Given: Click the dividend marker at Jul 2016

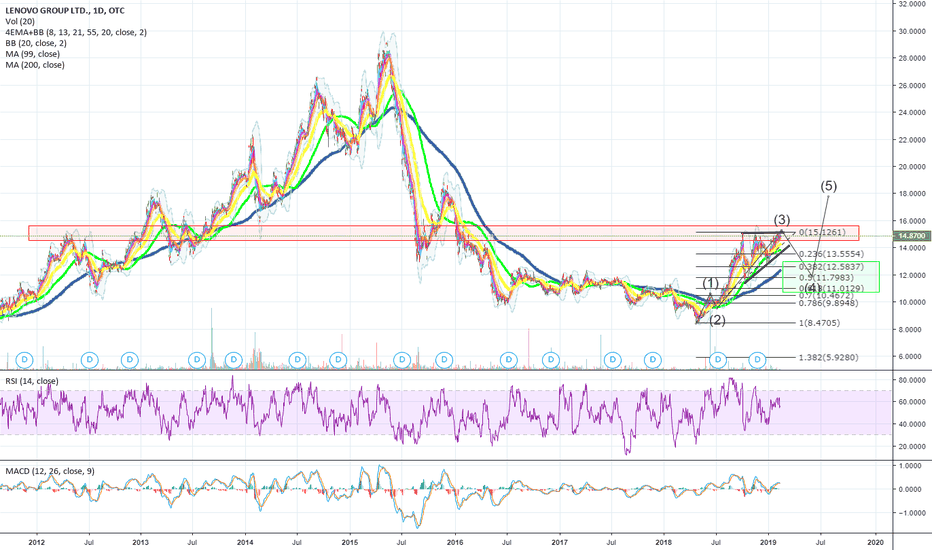Looking at the screenshot, I should click(508, 360).
